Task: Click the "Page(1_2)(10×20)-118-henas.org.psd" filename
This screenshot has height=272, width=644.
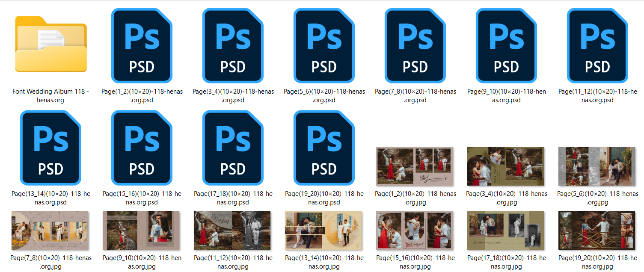Action: 142,96
